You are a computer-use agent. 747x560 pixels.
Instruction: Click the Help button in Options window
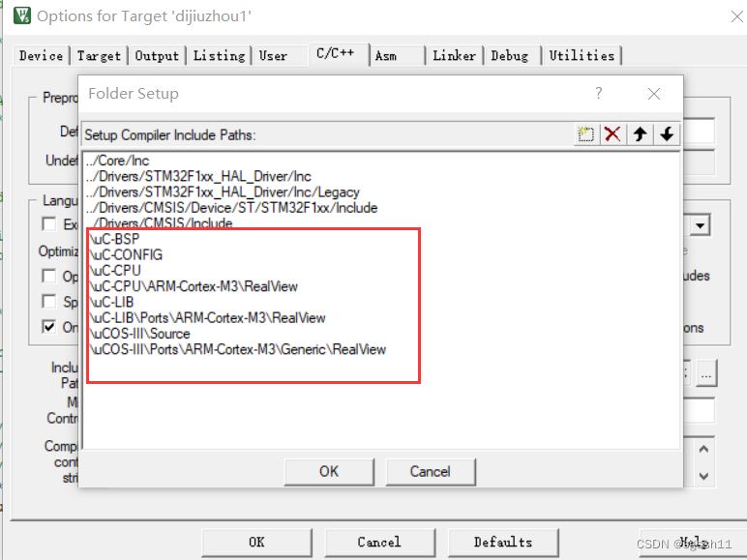click(693, 542)
